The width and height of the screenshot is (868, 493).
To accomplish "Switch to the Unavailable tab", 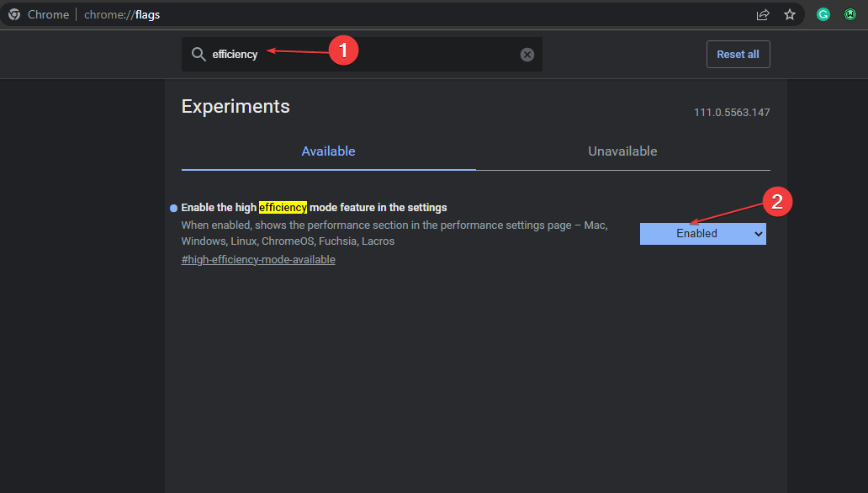I will click(x=622, y=151).
